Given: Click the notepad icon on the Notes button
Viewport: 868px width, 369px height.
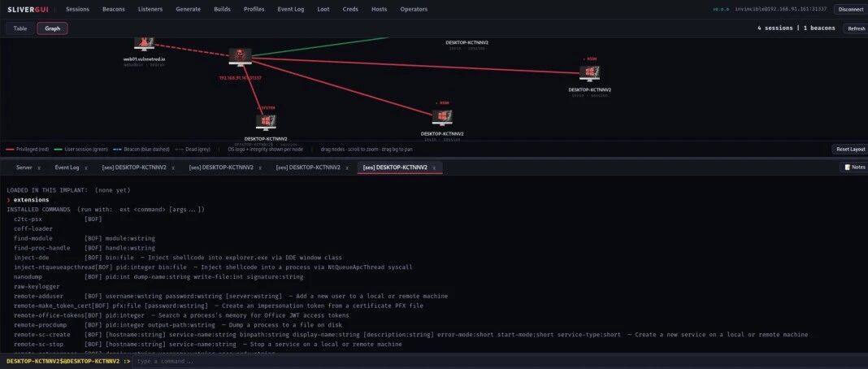Looking at the screenshot, I should [848, 167].
